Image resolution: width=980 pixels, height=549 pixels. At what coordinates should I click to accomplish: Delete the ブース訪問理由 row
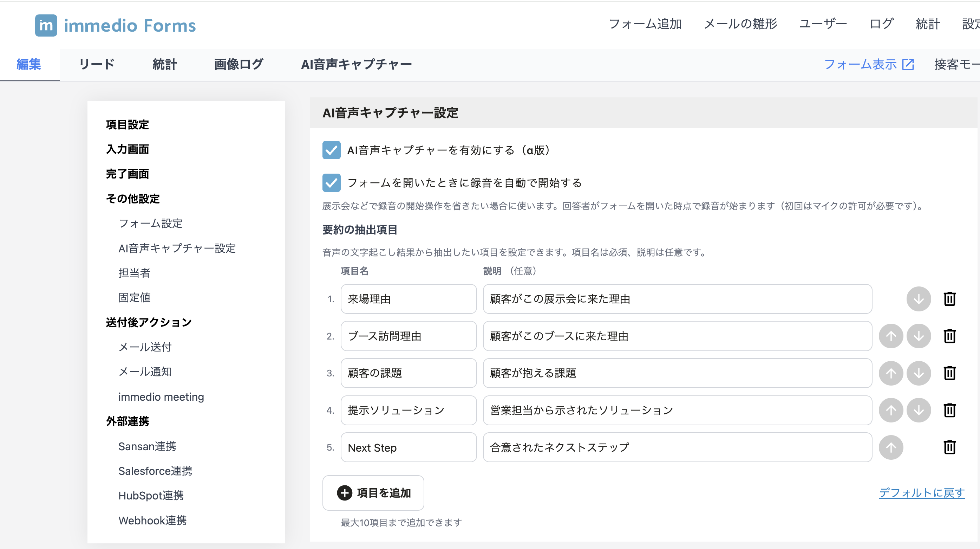[949, 336]
